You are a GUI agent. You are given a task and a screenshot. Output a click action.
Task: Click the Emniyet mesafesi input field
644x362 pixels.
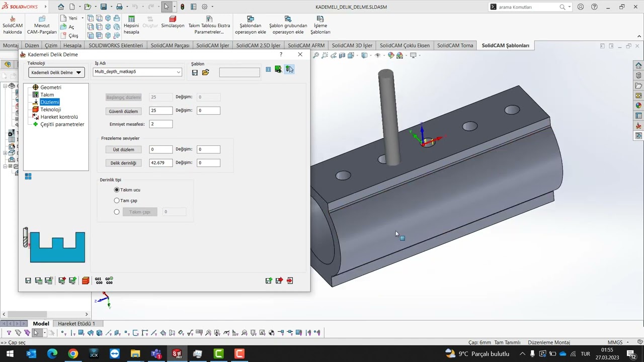coord(161,124)
